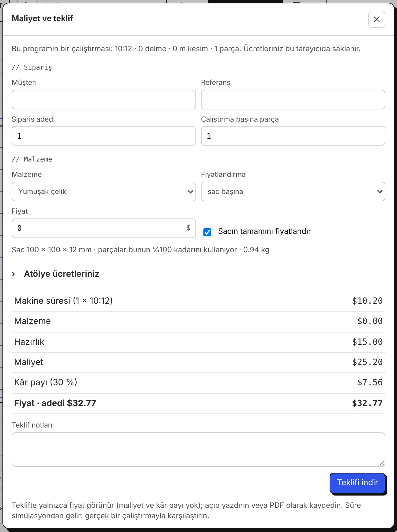The height and width of the screenshot is (532, 397).
Task: Click the Teklif notları text area
Action: click(198, 450)
